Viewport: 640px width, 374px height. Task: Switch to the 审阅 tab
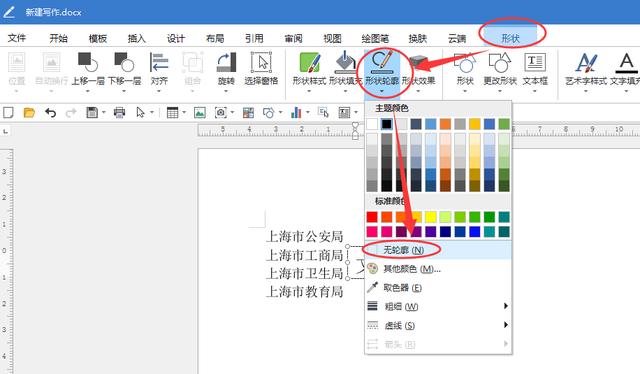[293, 38]
